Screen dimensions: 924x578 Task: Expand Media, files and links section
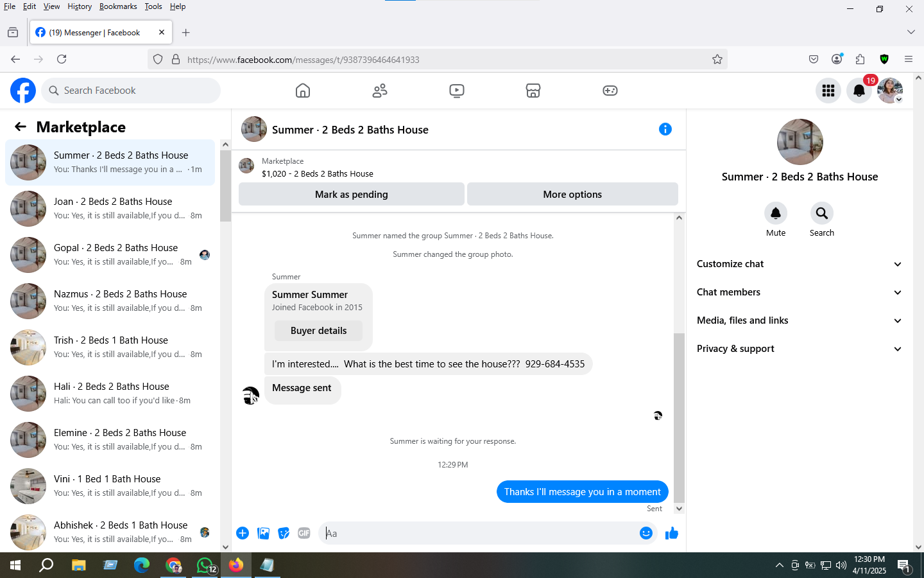(800, 320)
